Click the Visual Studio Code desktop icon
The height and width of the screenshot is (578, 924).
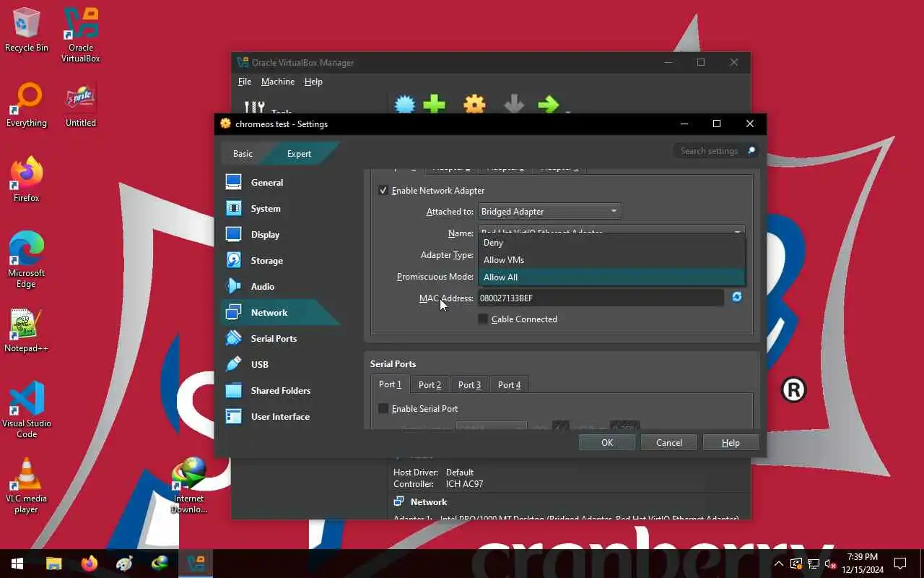27,410
